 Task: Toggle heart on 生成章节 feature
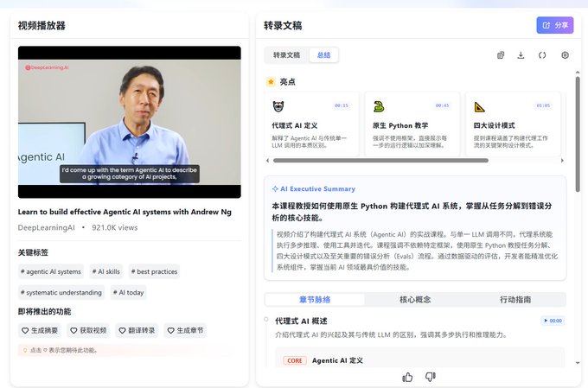170,331
